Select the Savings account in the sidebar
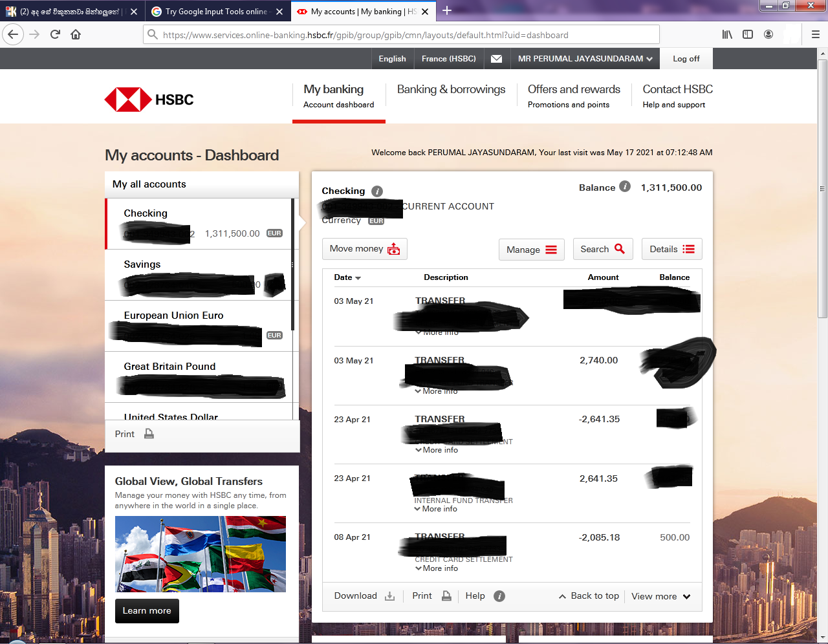 click(199, 275)
